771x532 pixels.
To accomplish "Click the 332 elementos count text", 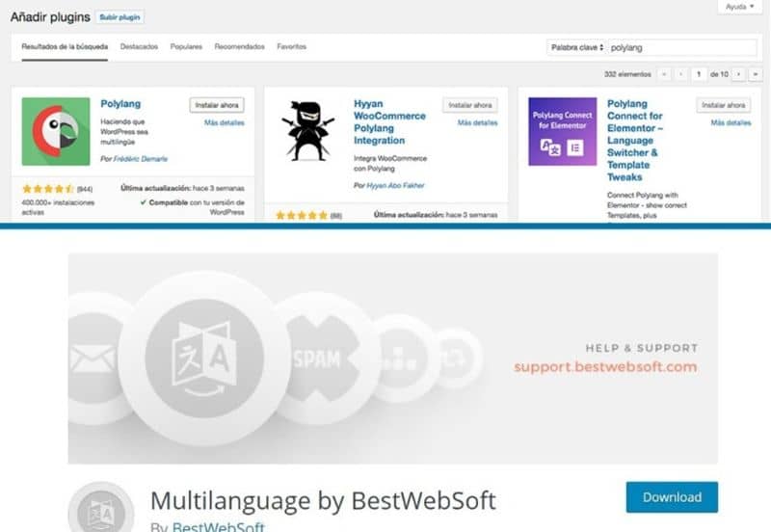I will [x=627, y=74].
